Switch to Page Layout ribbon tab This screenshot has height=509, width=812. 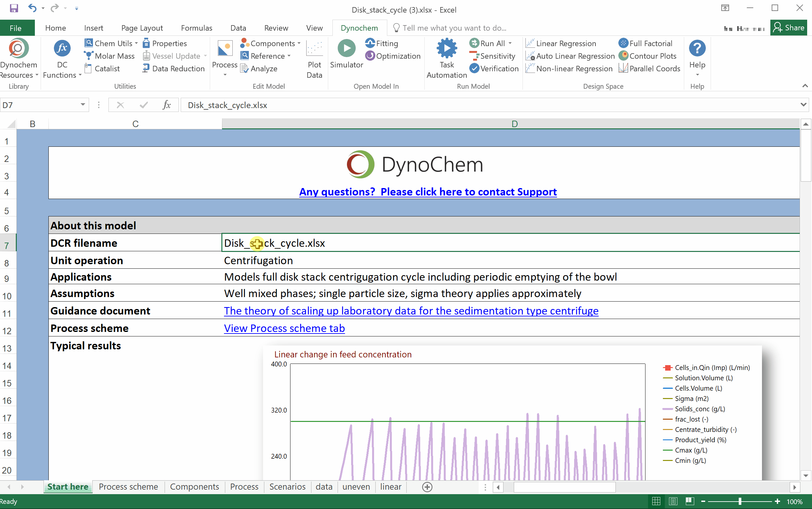point(142,28)
